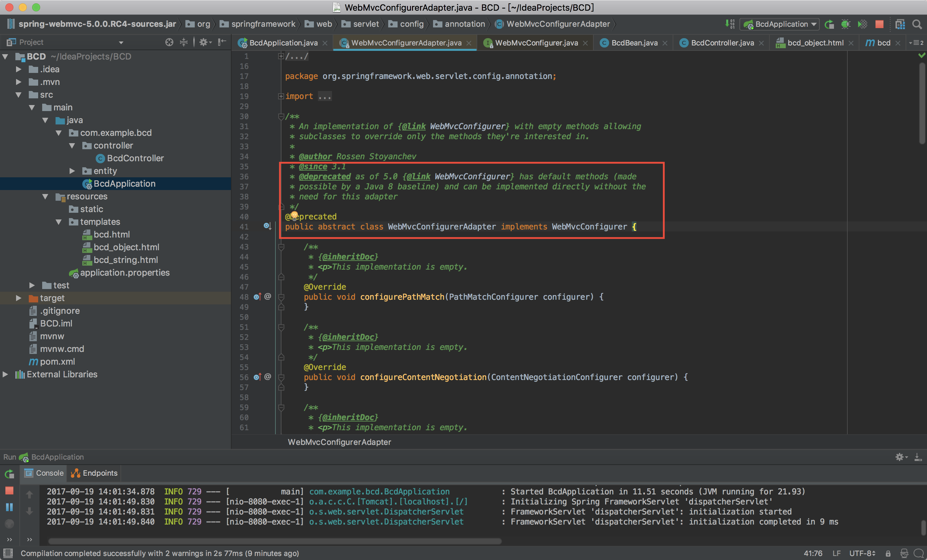Screen dimensions: 927x560
Task: Toggle tool window bars button in status bar
Action: (8, 553)
